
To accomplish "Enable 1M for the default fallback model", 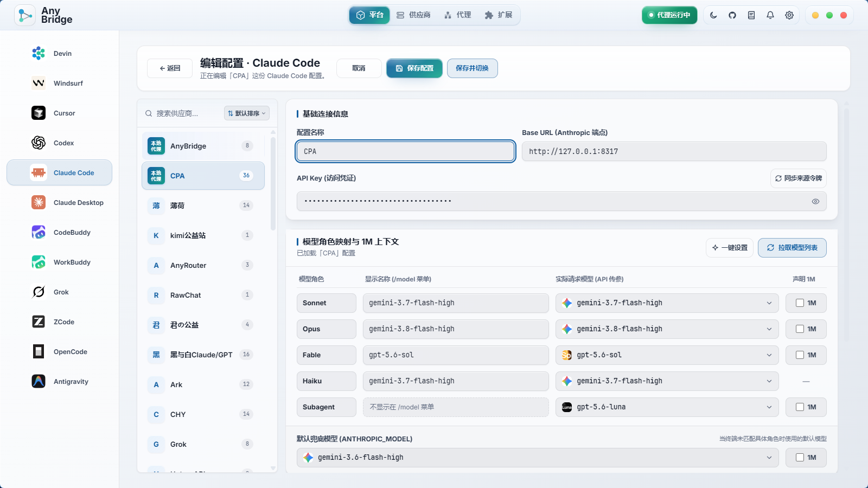I will click(800, 458).
